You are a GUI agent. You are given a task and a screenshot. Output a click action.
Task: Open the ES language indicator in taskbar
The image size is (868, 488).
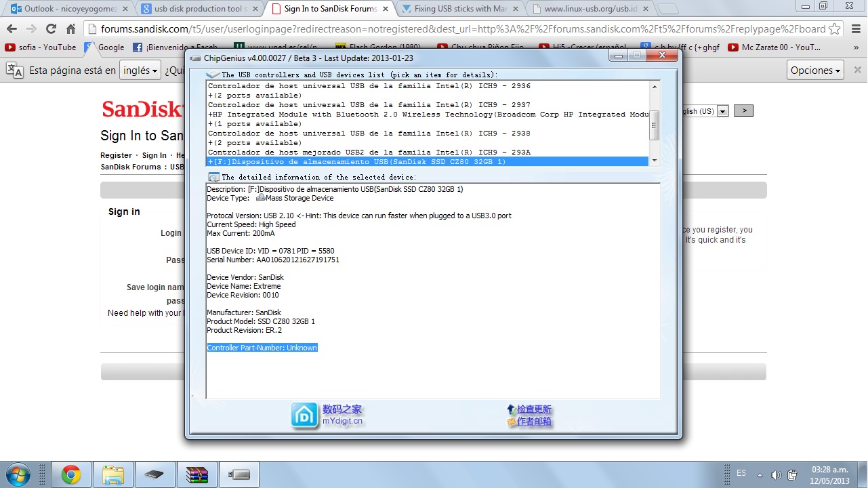[x=741, y=473]
